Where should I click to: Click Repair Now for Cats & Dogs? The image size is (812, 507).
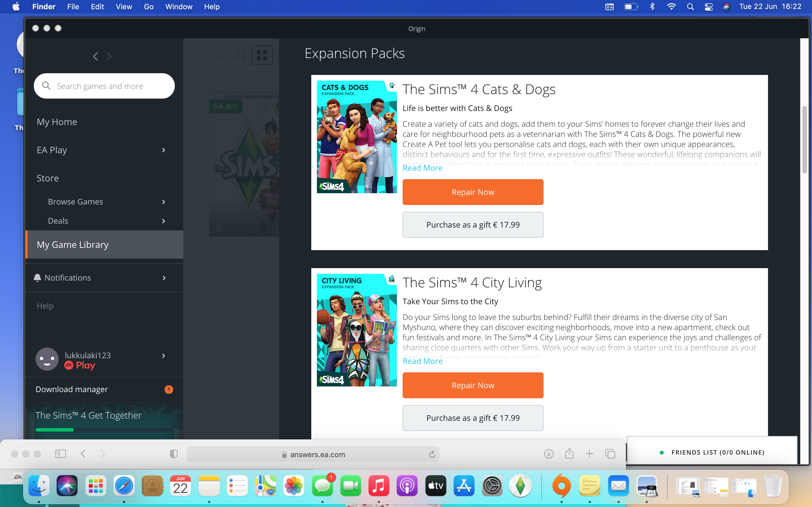click(473, 192)
